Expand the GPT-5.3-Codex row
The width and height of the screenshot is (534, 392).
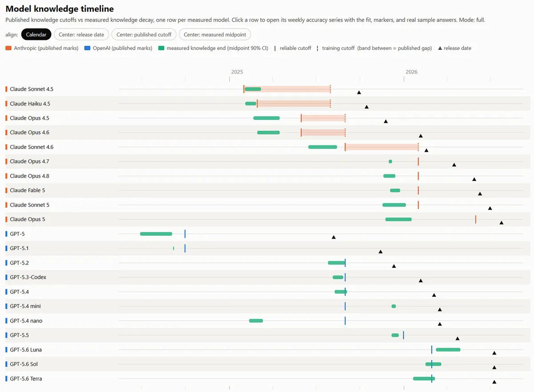pos(267,277)
